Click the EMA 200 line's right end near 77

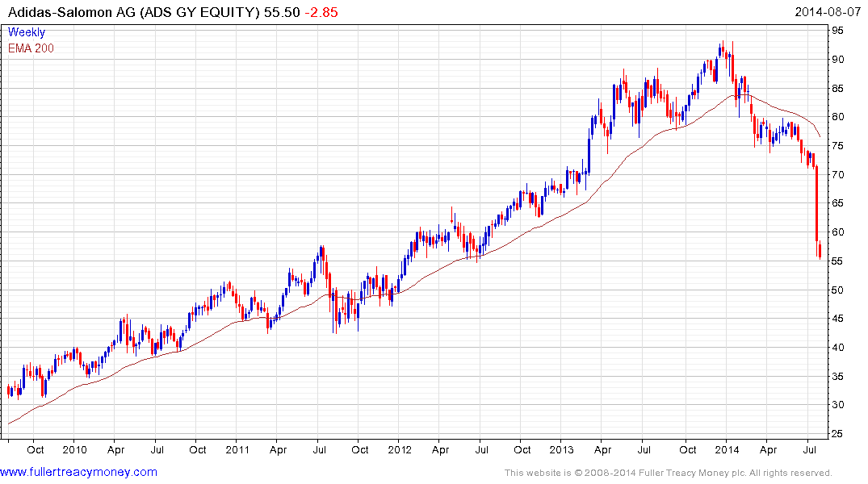(x=819, y=135)
